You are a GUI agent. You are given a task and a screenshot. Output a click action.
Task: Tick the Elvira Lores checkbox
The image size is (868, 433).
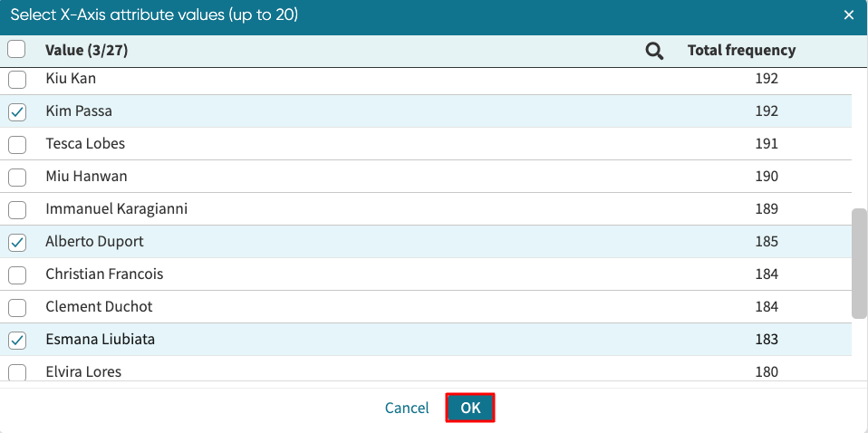coord(16,371)
